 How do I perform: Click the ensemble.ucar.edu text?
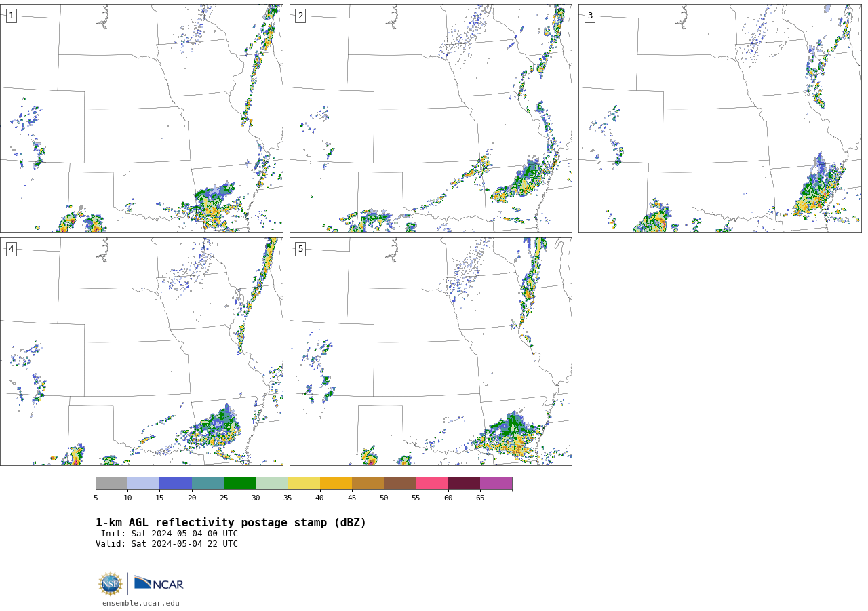pyautogui.click(x=141, y=603)
